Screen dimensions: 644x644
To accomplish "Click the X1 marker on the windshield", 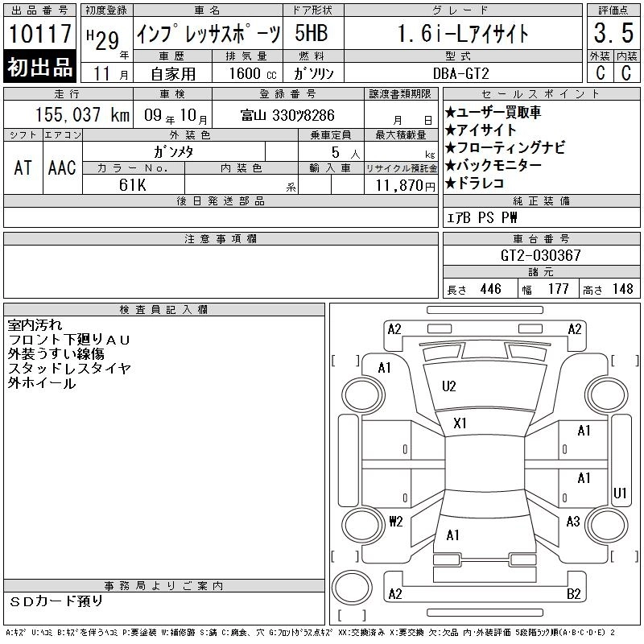I will coord(460,423).
